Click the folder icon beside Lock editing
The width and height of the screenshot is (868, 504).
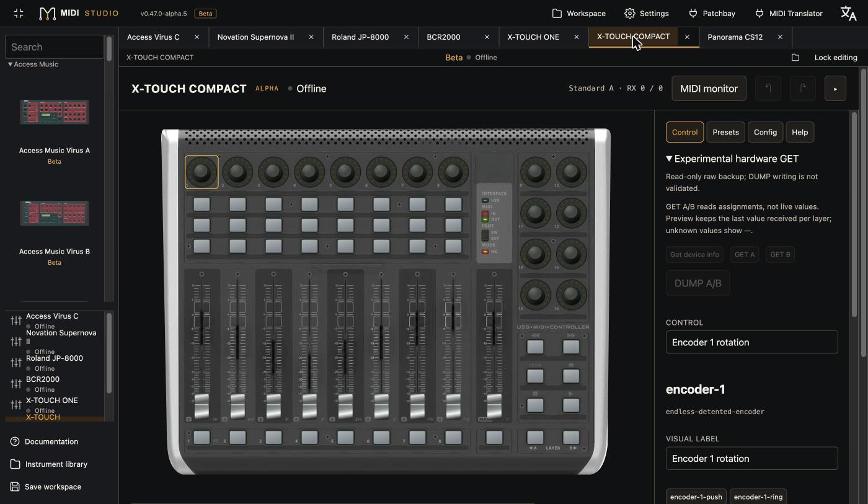coord(795,58)
